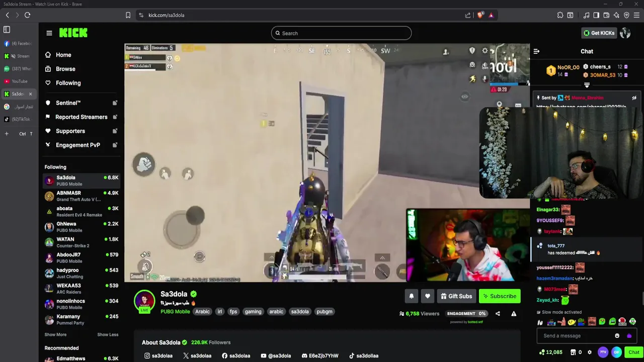Open Reported Streamers sidebar item
The width and height of the screenshot is (644, 362).
coord(81,117)
